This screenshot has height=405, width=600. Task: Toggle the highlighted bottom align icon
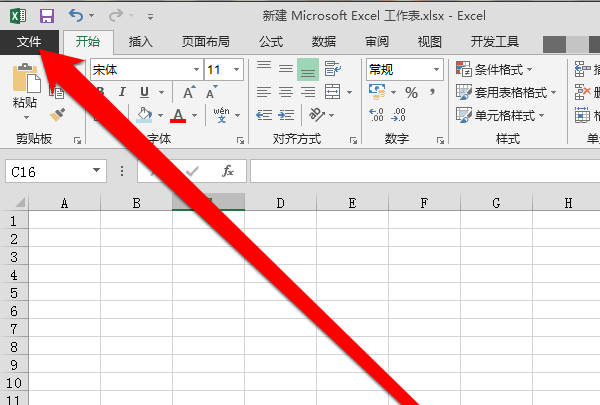308,69
